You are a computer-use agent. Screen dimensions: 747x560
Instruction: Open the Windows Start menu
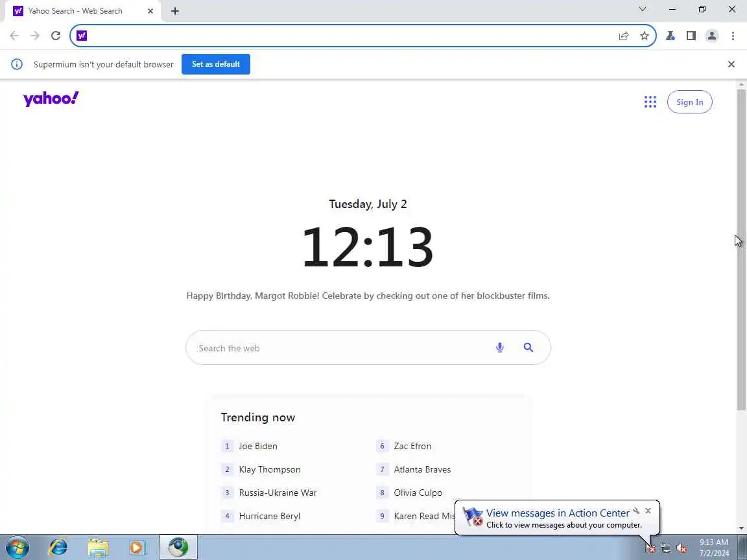tap(17, 548)
